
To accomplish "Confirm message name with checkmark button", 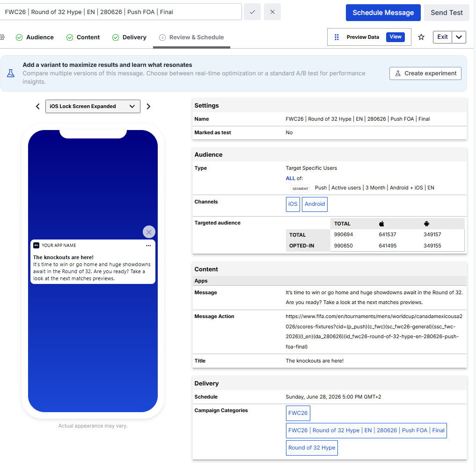I will (252, 12).
